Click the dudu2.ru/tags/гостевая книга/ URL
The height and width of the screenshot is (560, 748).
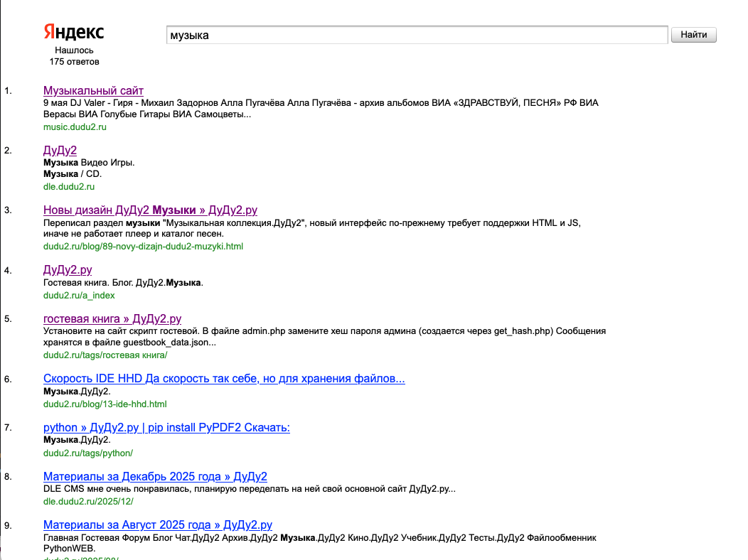105,355
